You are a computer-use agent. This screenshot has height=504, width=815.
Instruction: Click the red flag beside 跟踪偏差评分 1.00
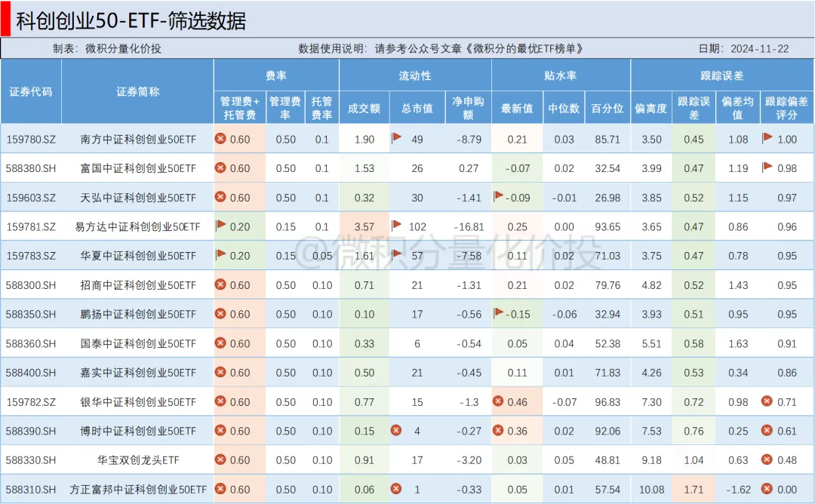[x=767, y=138]
